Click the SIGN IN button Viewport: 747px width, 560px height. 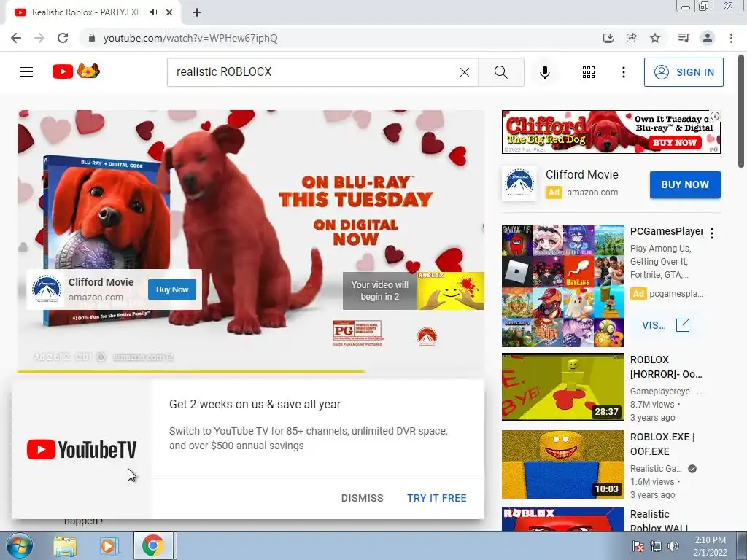click(684, 72)
